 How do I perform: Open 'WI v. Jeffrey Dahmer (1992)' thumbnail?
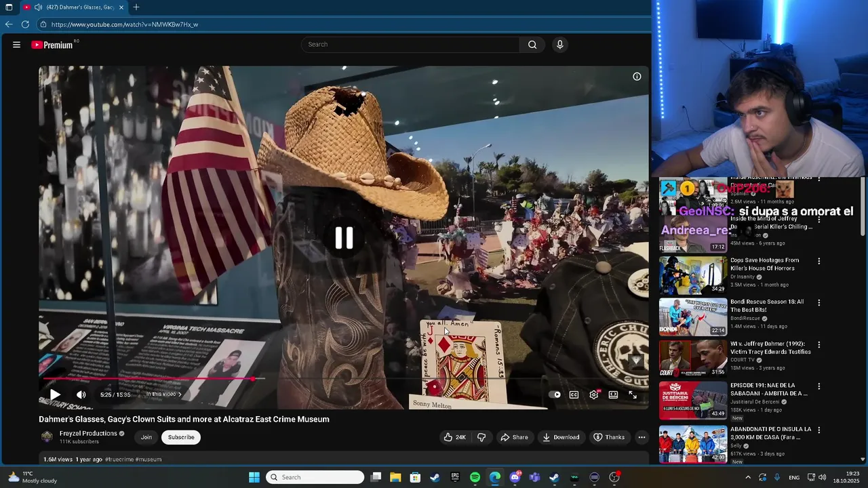coord(693,359)
